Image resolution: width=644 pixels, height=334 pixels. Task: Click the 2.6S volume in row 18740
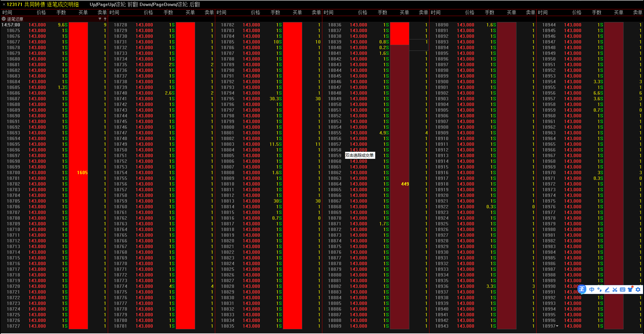tap(170, 93)
